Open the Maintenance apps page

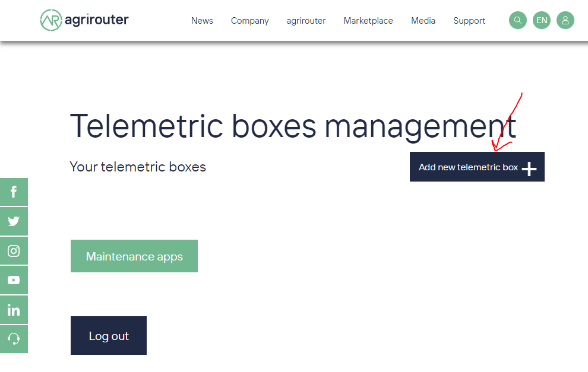pyautogui.click(x=134, y=256)
